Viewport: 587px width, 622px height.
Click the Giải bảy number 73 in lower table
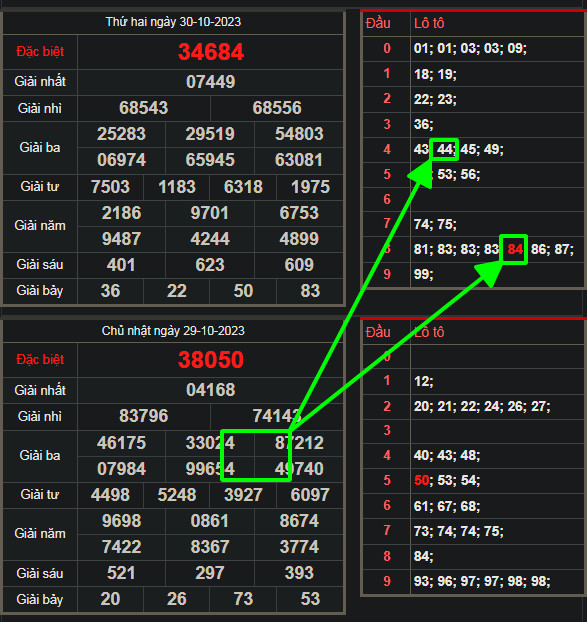(243, 599)
